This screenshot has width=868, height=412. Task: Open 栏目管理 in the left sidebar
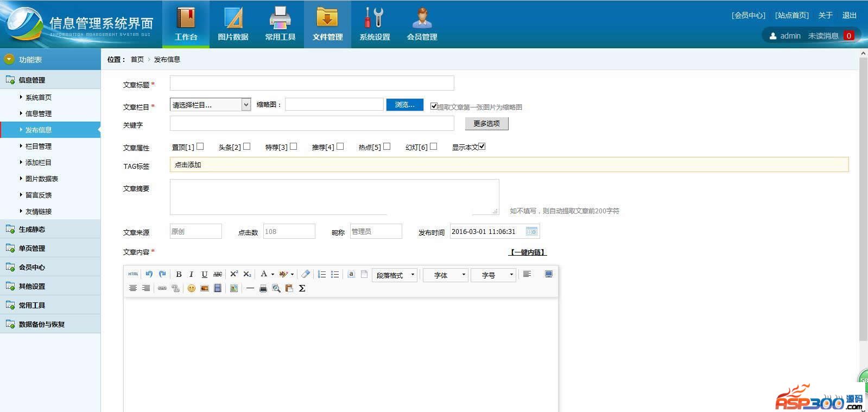pyautogui.click(x=39, y=147)
